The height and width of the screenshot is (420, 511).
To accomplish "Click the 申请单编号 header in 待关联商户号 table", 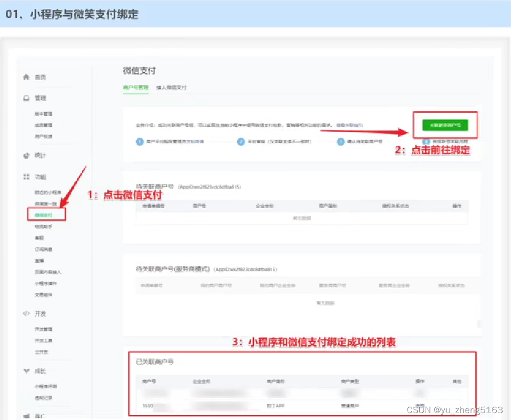I will 153,206.
